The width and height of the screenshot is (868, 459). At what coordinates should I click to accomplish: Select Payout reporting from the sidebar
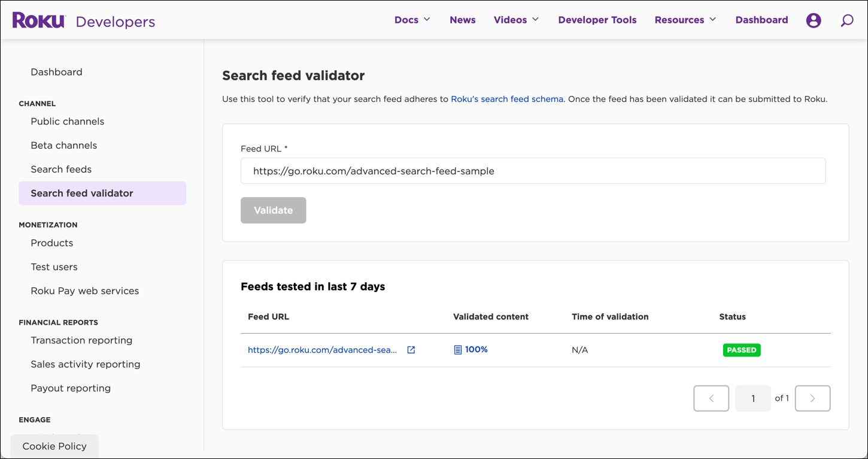[71, 388]
